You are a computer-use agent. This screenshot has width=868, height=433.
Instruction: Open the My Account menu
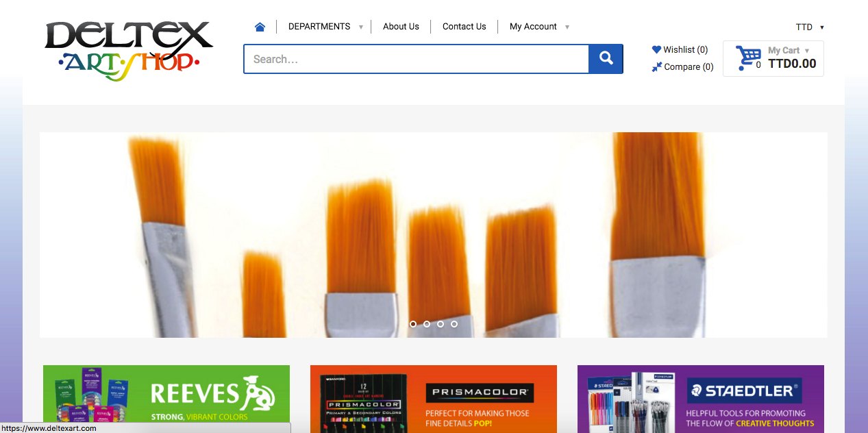(x=533, y=27)
